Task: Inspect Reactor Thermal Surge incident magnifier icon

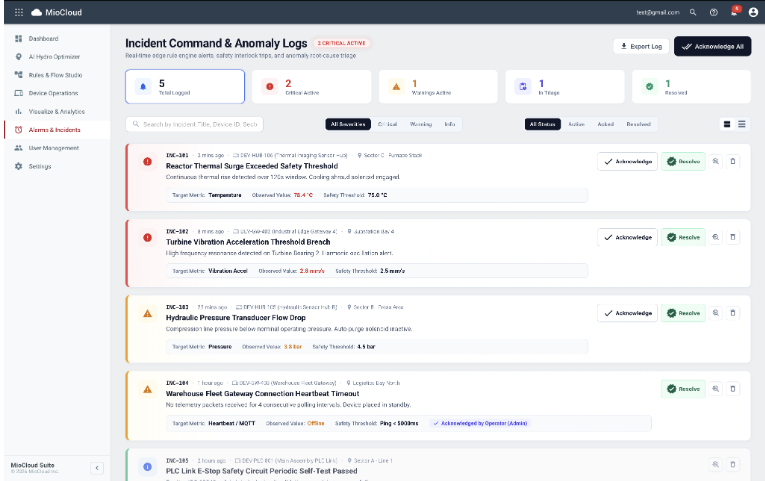Action: (716, 161)
